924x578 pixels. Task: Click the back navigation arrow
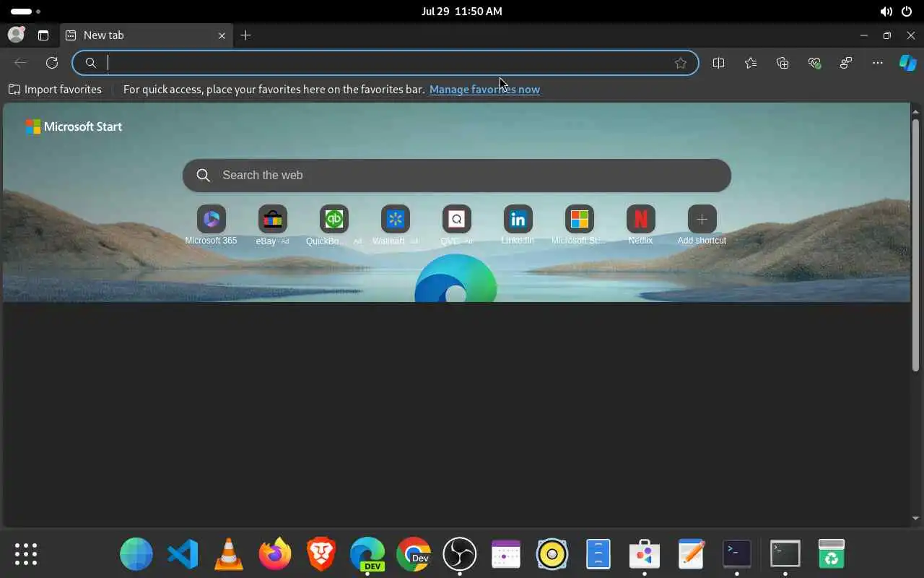(x=20, y=63)
